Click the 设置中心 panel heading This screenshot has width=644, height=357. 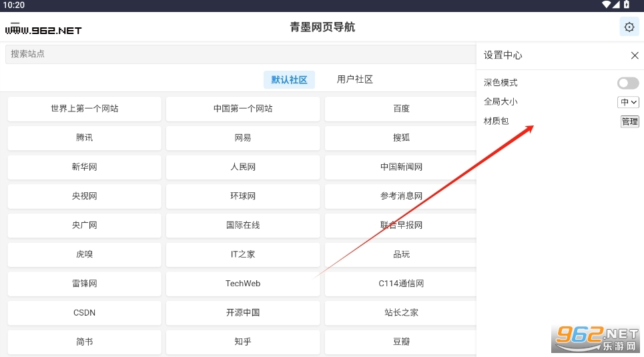(x=503, y=55)
